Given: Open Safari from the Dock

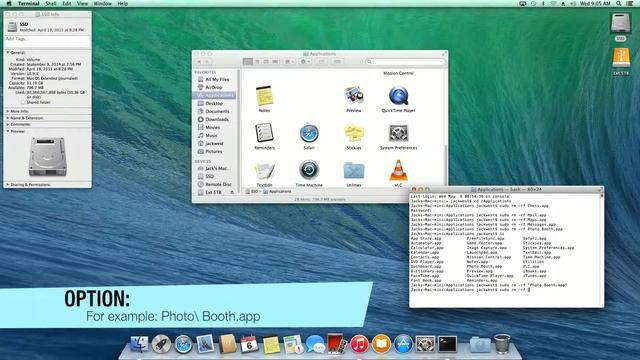Looking at the screenshot, I should coord(183,344).
